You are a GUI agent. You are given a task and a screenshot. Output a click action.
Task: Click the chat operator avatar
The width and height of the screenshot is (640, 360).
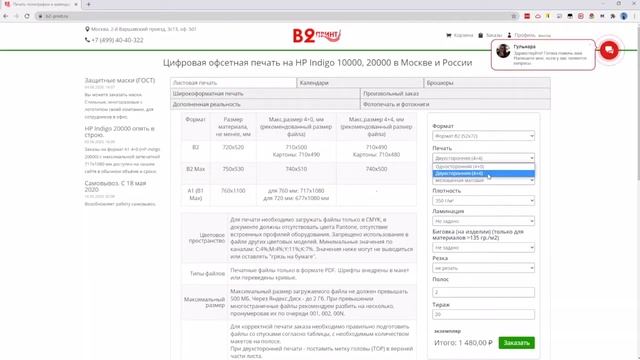[503, 51]
